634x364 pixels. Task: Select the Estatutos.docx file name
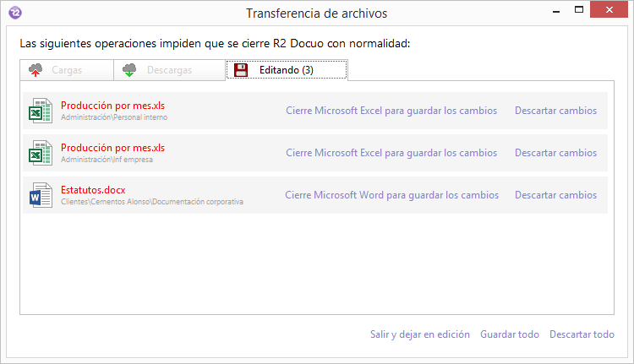coord(93,190)
